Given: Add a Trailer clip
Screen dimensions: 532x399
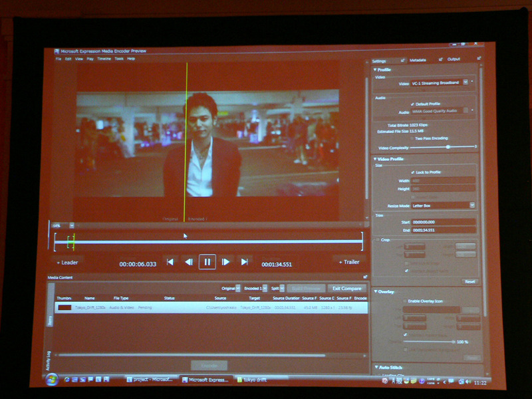Looking at the screenshot, I should point(349,262).
